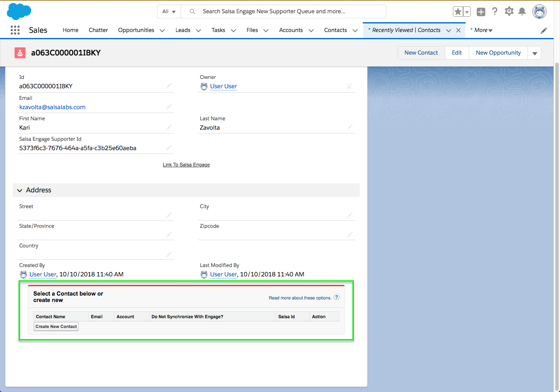Image resolution: width=560 pixels, height=392 pixels.
Task: Click the change Owner icon
Action: click(350, 86)
